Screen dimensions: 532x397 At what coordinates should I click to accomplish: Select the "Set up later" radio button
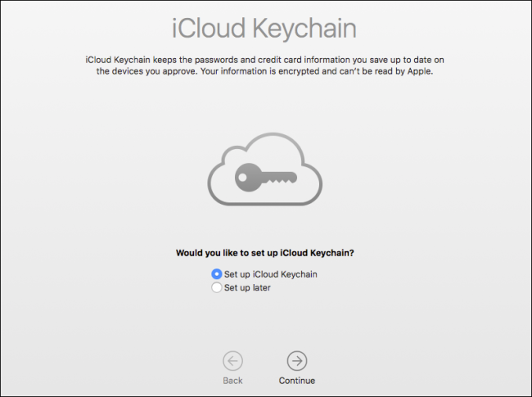(x=216, y=288)
